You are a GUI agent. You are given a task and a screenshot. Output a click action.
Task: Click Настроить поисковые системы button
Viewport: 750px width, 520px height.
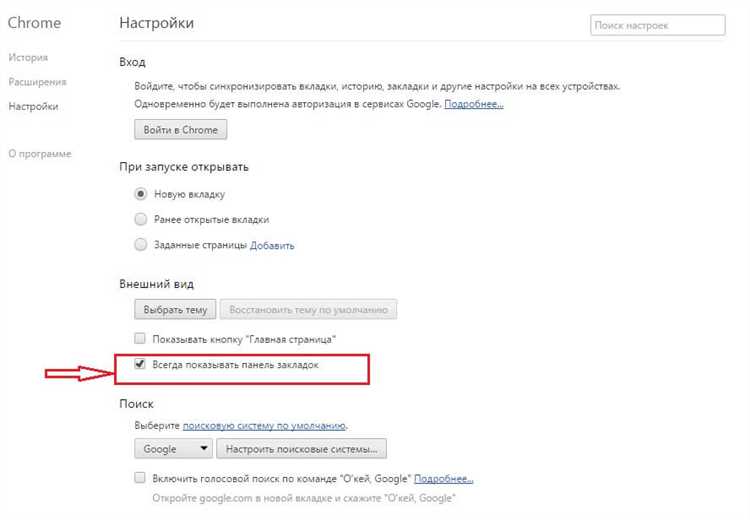click(301, 449)
